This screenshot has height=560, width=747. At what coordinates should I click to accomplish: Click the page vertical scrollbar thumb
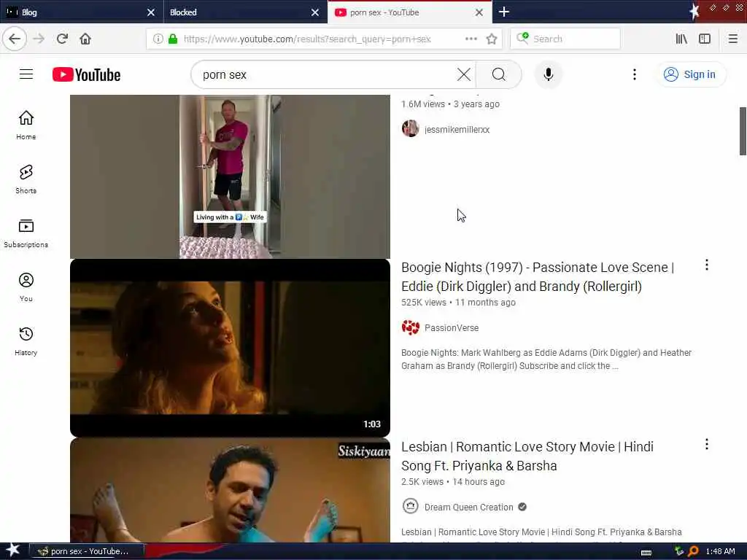742,131
